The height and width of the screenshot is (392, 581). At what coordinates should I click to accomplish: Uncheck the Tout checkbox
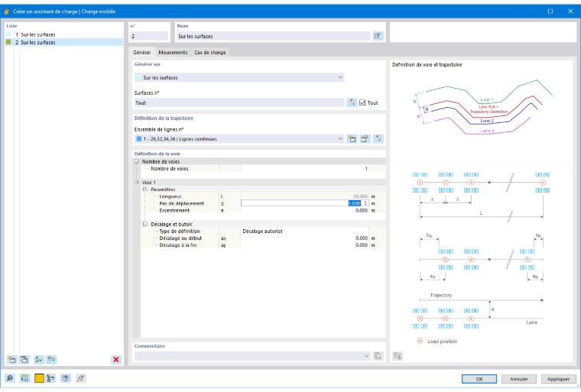(x=362, y=102)
